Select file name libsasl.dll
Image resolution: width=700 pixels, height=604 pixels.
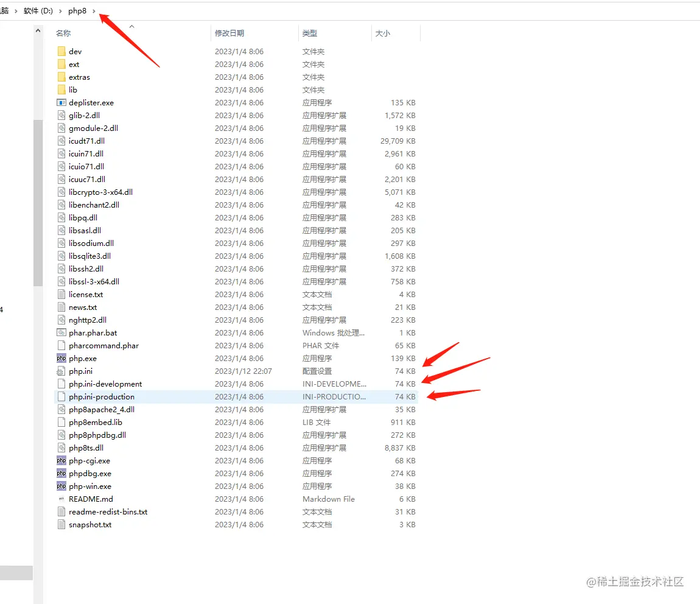(85, 230)
